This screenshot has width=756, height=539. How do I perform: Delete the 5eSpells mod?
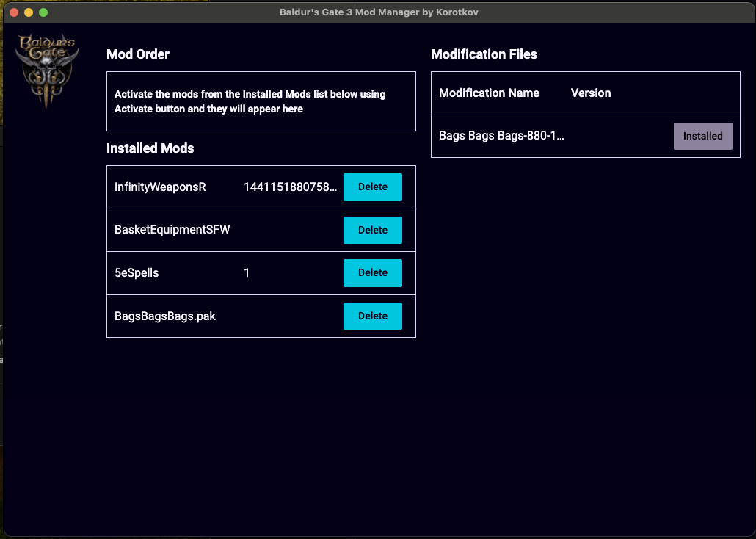click(x=372, y=272)
